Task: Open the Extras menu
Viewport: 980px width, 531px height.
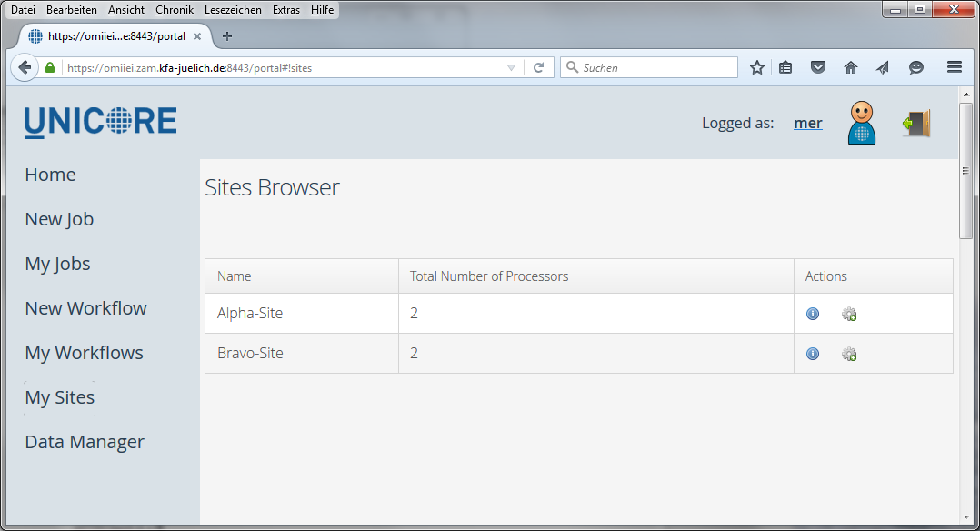Action: (x=285, y=10)
